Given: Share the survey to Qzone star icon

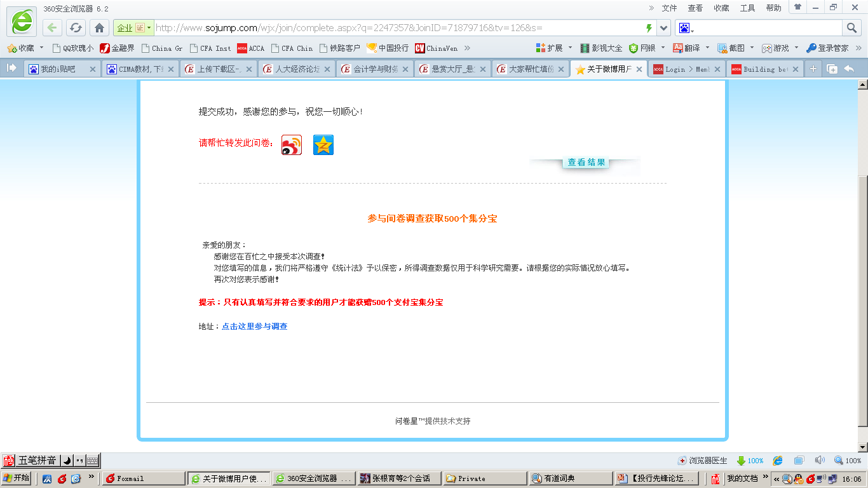Looking at the screenshot, I should 323,145.
